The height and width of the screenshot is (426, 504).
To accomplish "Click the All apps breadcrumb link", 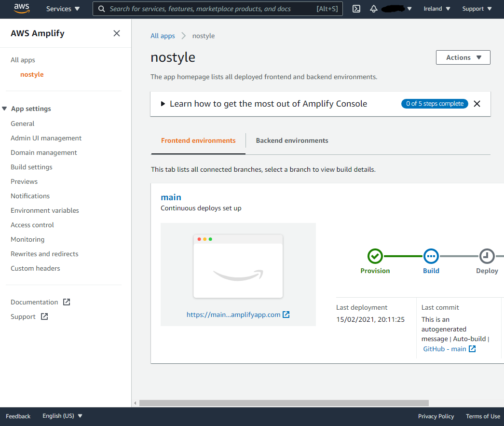I will [163, 36].
